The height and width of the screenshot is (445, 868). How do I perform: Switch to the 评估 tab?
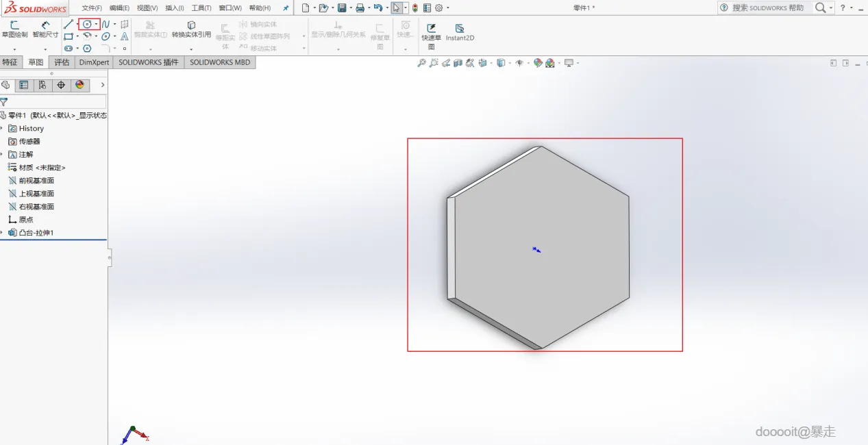(62, 62)
